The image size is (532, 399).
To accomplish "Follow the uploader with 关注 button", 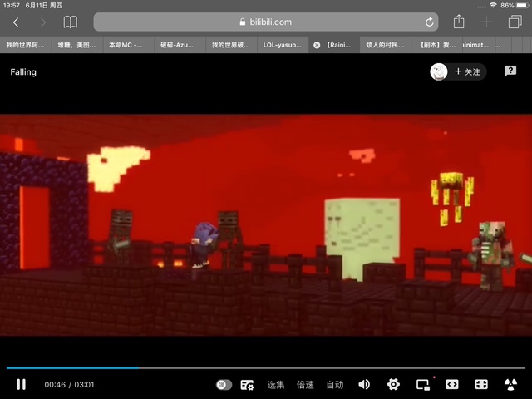I will [467, 71].
